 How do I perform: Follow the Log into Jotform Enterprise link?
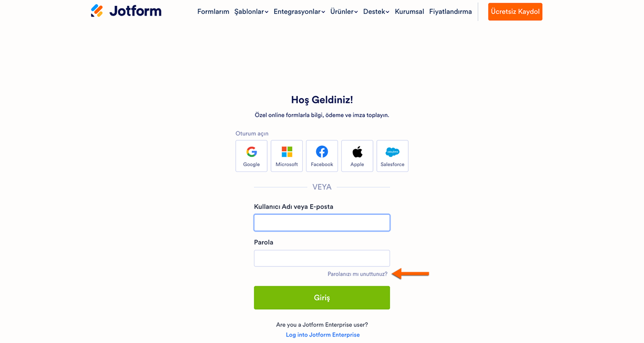[x=323, y=335]
